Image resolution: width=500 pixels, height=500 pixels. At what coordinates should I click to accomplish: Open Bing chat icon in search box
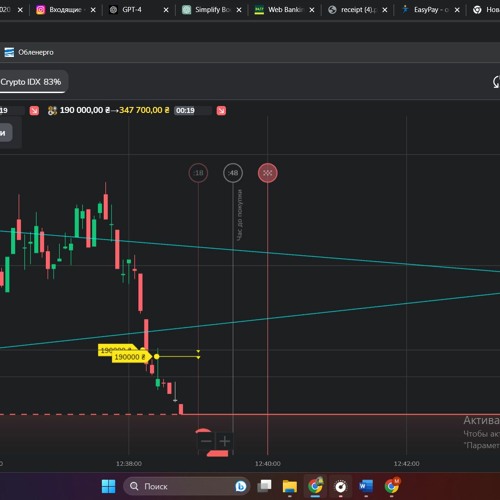(241, 487)
